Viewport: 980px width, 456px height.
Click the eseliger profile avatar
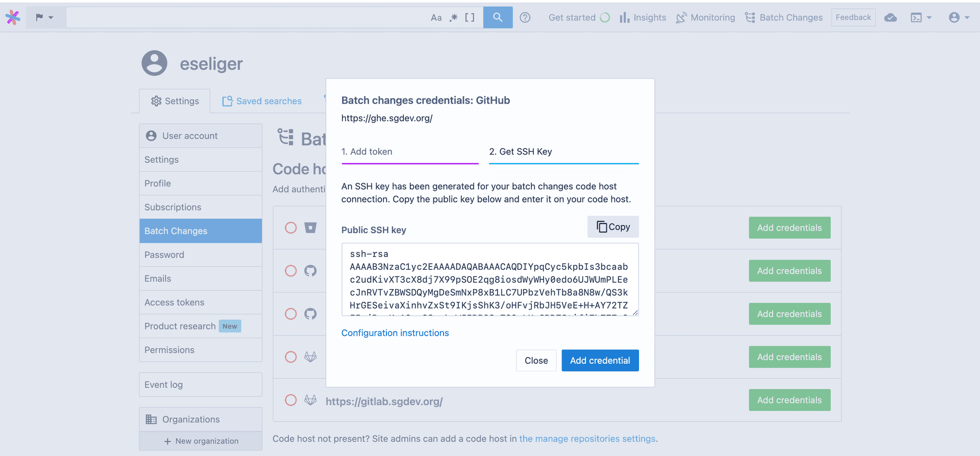tap(154, 63)
